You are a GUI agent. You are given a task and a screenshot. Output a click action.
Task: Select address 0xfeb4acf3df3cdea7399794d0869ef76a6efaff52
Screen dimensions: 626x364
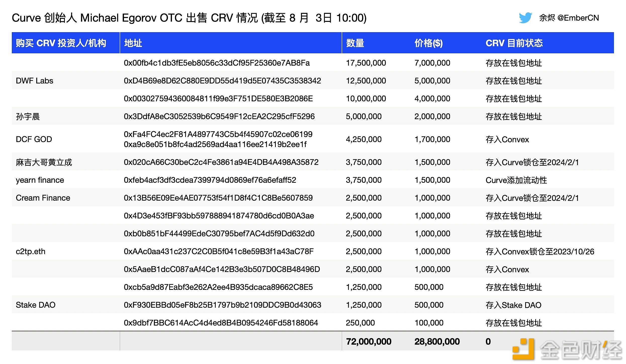click(x=210, y=180)
